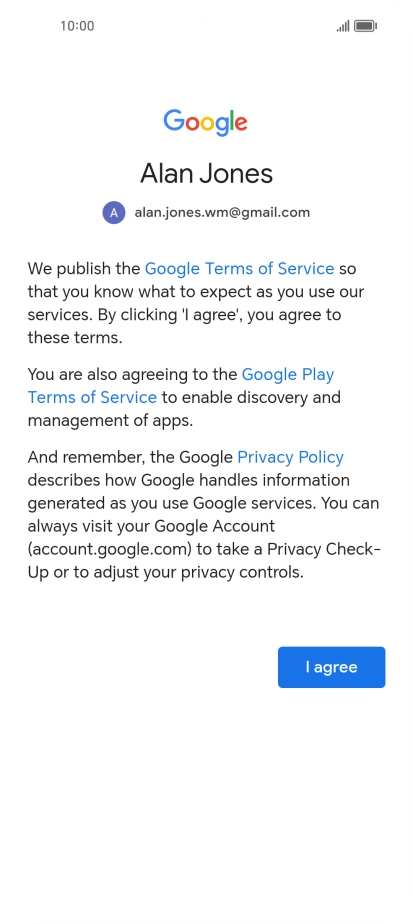Tap the purple 'A' account avatar

point(114,213)
